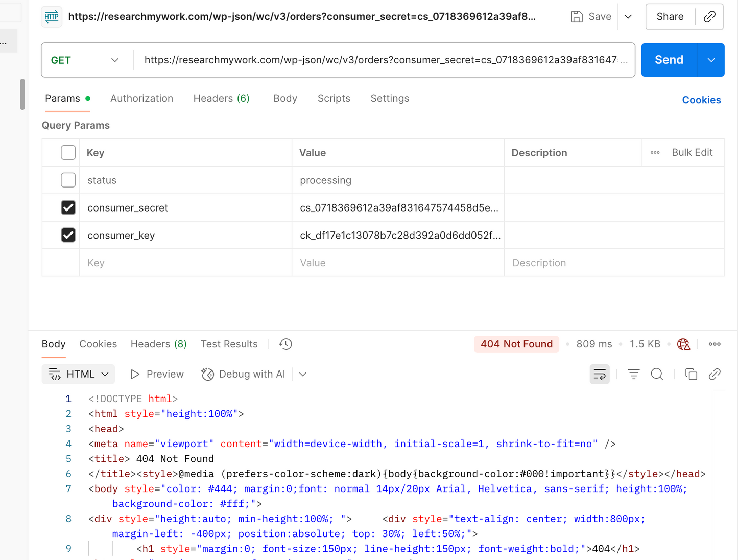Click the consumer_secret key cell

pos(186,208)
